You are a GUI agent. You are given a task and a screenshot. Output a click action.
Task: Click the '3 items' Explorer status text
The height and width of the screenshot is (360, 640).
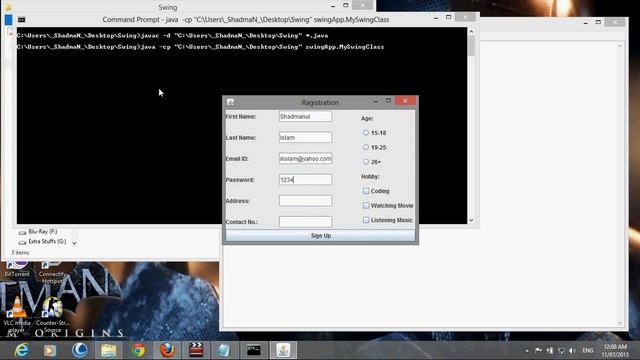pyautogui.click(x=20, y=253)
